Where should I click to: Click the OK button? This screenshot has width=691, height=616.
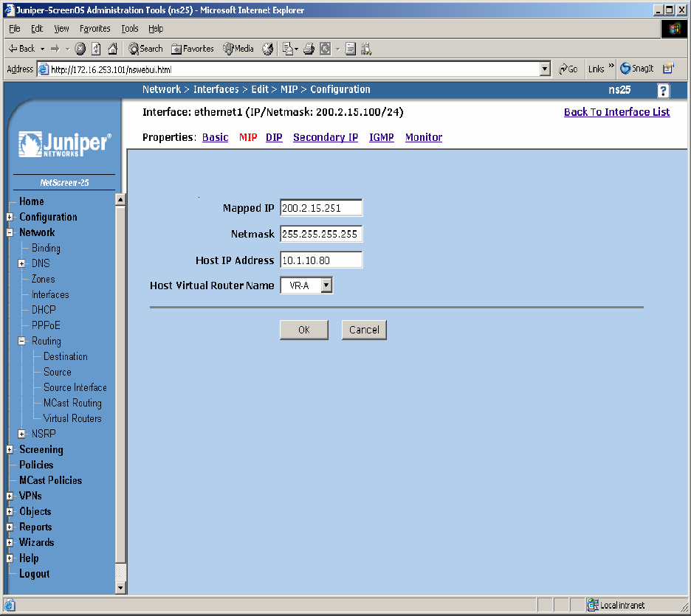pos(304,330)
